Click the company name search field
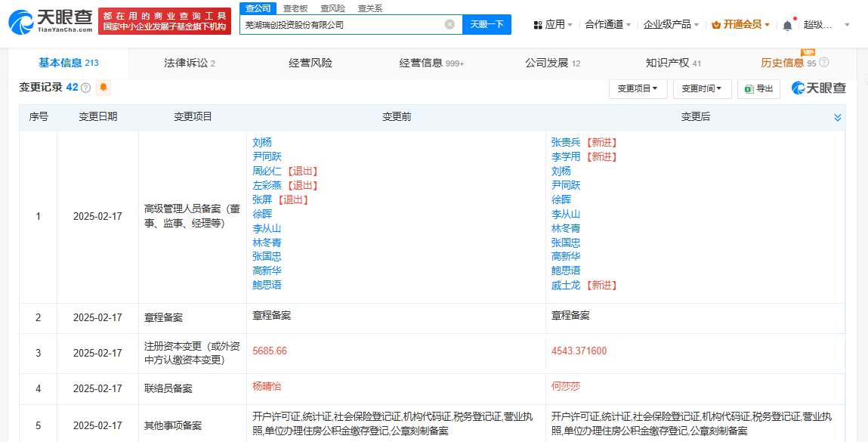Screen dimensions: 868x442 340,24
